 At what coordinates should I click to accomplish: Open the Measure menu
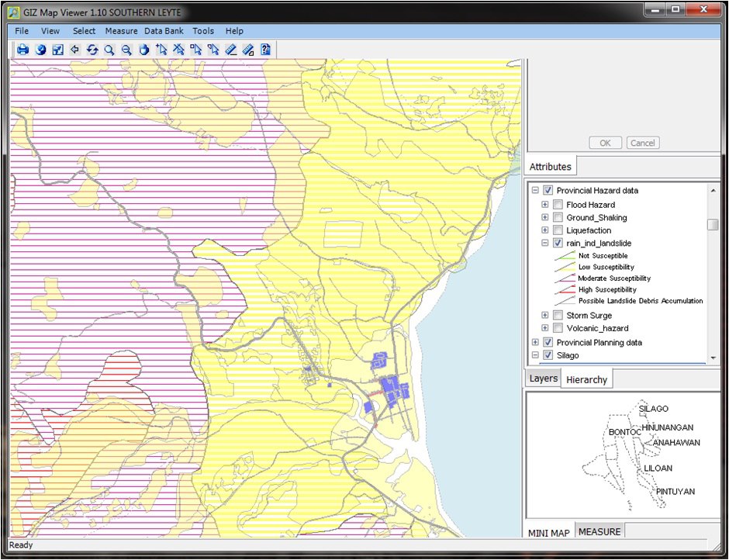121,31
